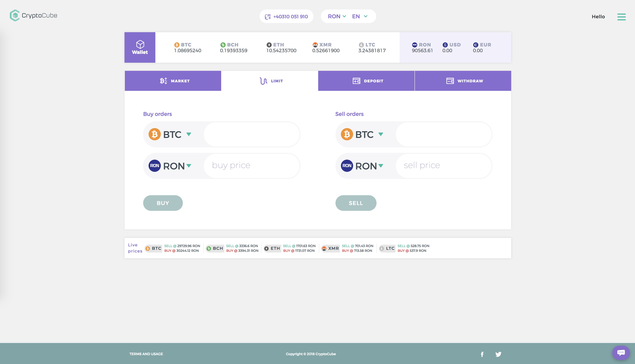Screen dimensions: 635x364
Task: Click the BTC icon in Live prices
Action: 148,248
